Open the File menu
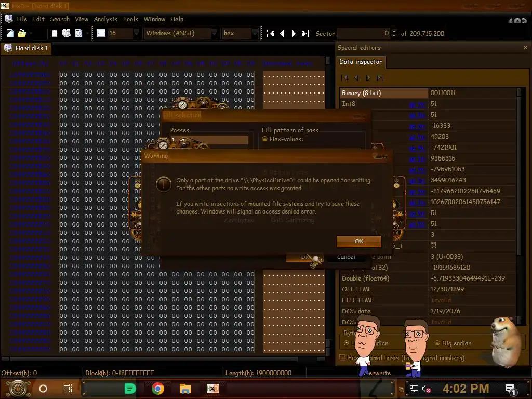 (21, 19)
